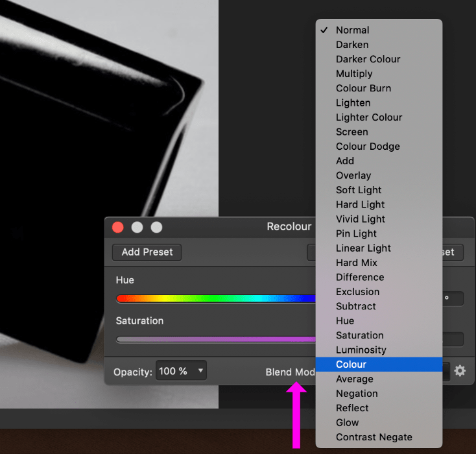This screenshot has height=454, width=476.
Task: Pick Colour Dodge from the menu
Action: (x=368, y=147)
